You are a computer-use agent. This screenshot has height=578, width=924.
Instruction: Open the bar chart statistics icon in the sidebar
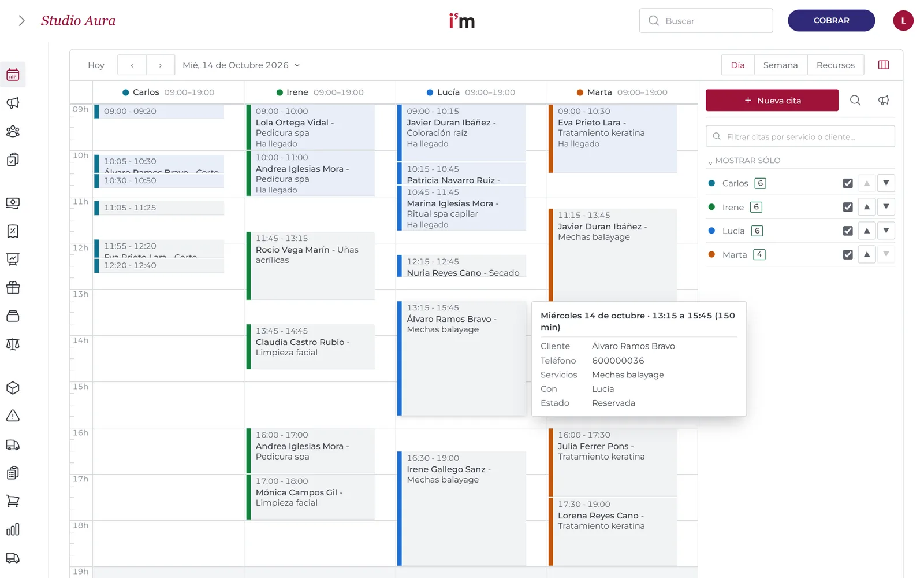pos(13,529)
